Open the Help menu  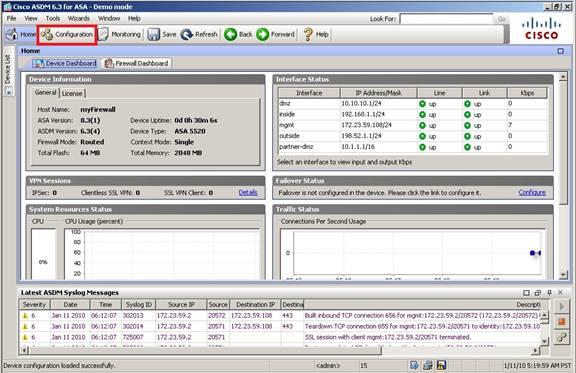pyautogui.click(x=134, y=18)
